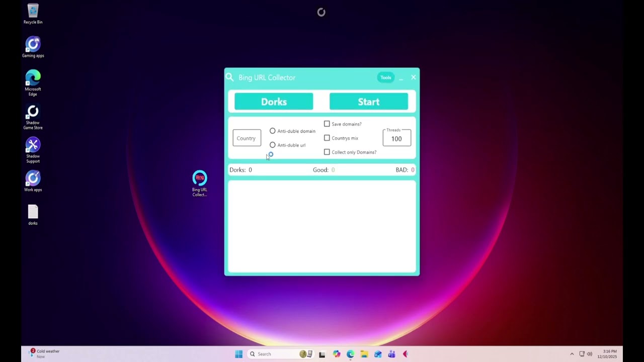Open the Gaming apps desktop shortcut
This screenshot has width=644, height=362.
click(33, 47)
